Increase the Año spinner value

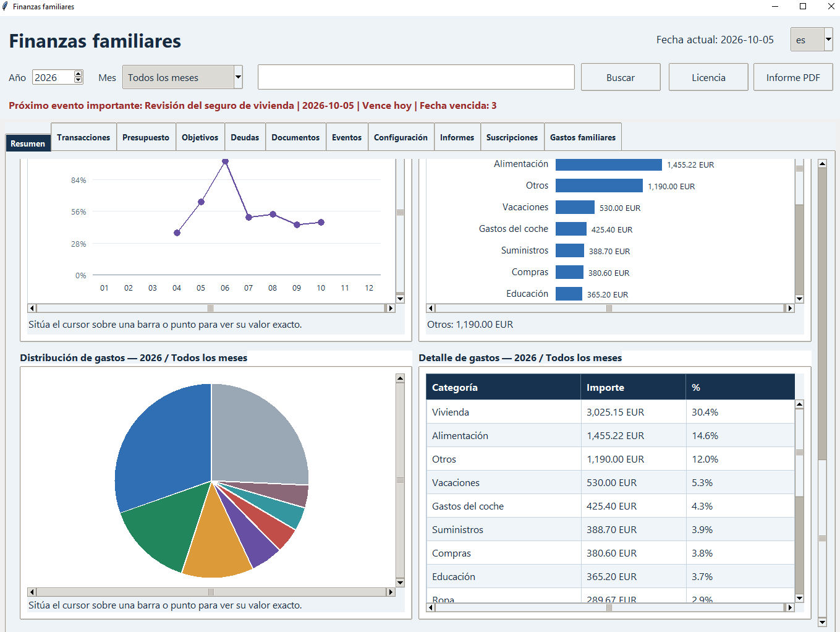(x=78, y=74)
